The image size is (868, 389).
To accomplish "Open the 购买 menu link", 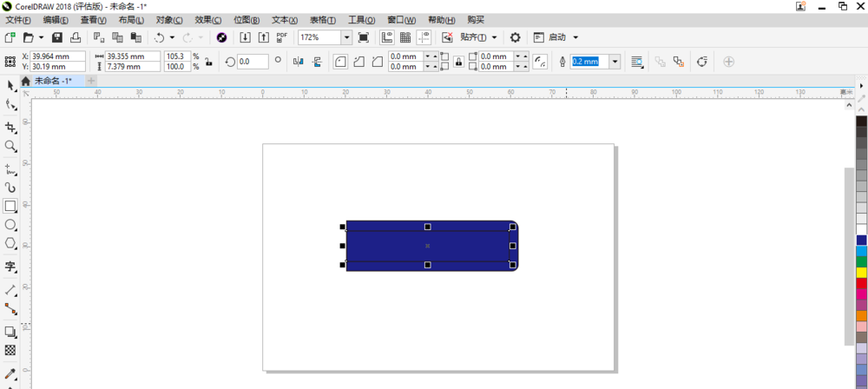I will coord(476,20).
